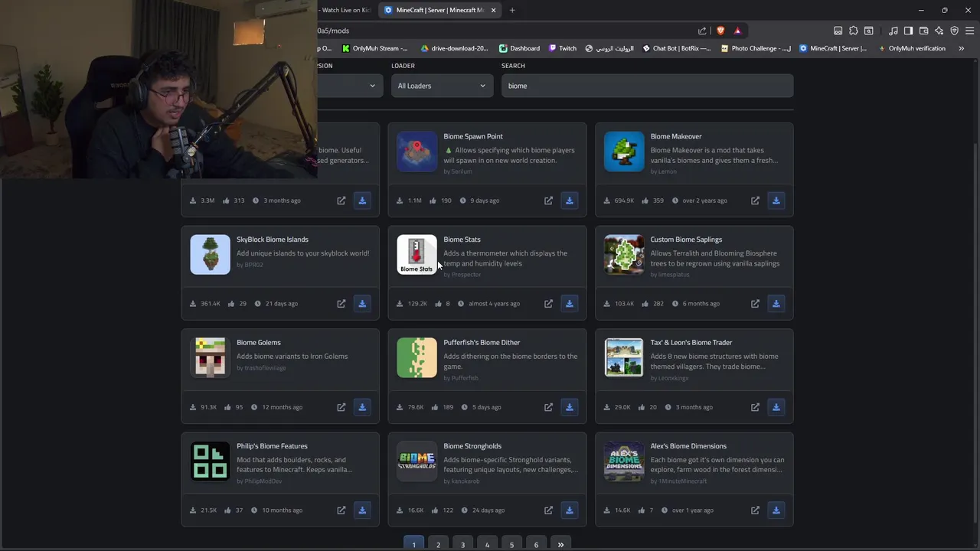Open the Biome Stats thumbnail image
This screenshot has height=551, width=980.
point(416,255)
